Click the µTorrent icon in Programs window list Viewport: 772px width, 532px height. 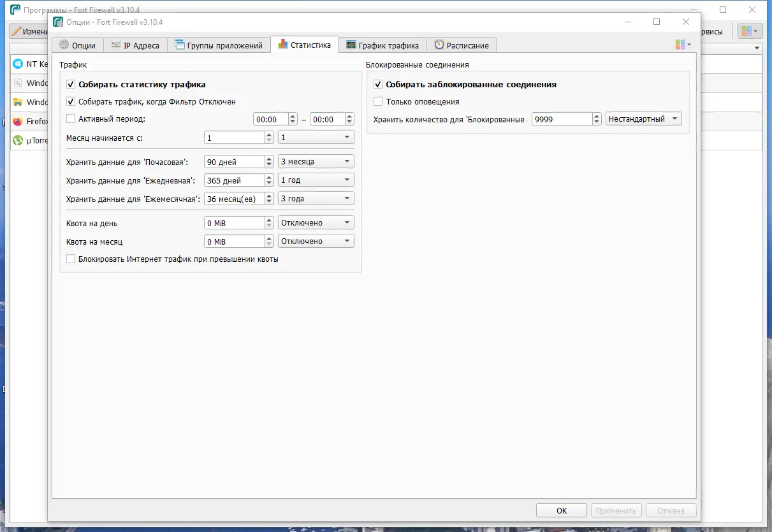point(17,140)
